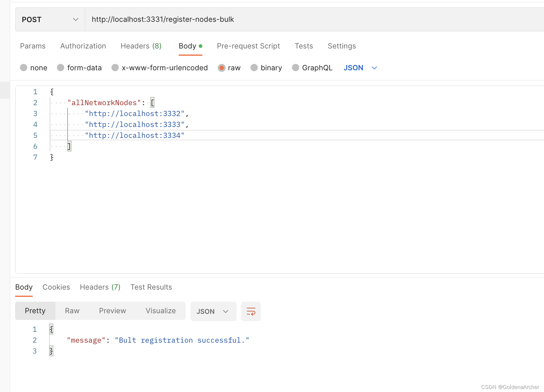
Task: Open the response Cookies tab
Action: coord(56,287)
